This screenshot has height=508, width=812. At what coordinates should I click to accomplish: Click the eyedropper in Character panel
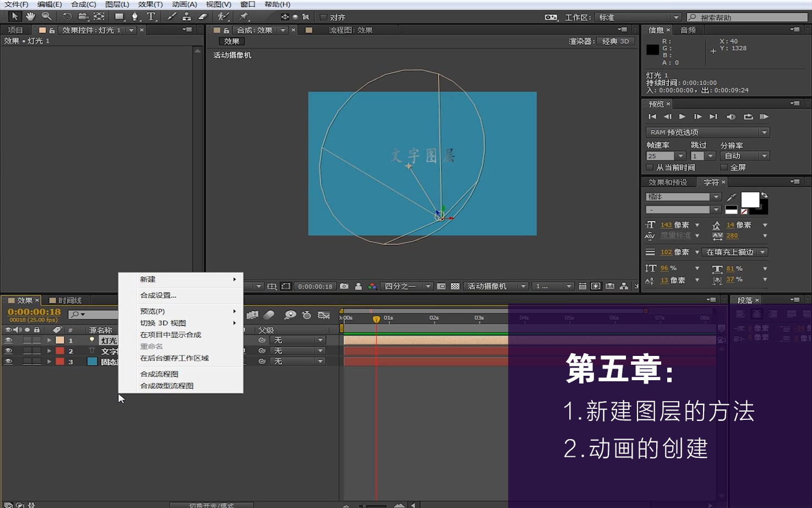click(x=731, y=197)
